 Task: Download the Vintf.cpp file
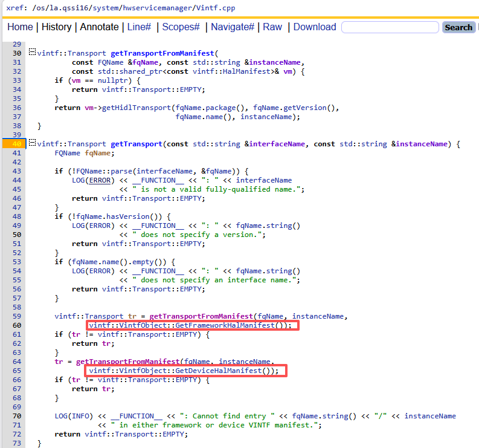315,27
